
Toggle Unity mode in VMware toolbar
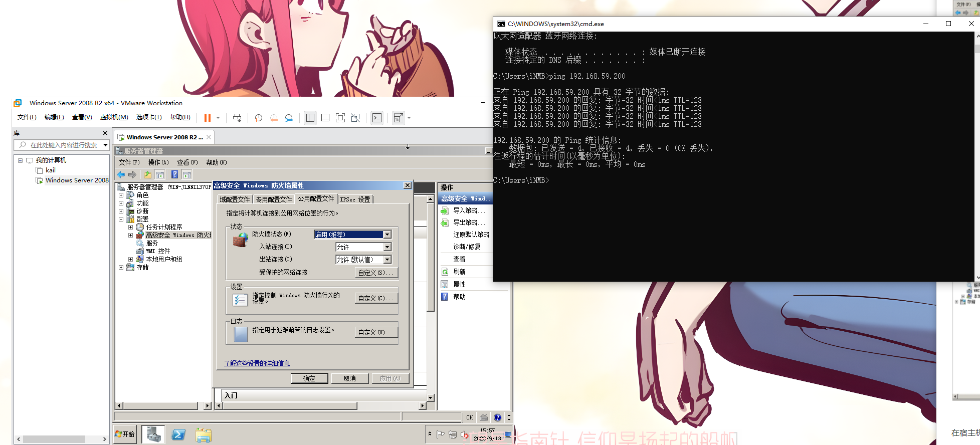[355, 118]
